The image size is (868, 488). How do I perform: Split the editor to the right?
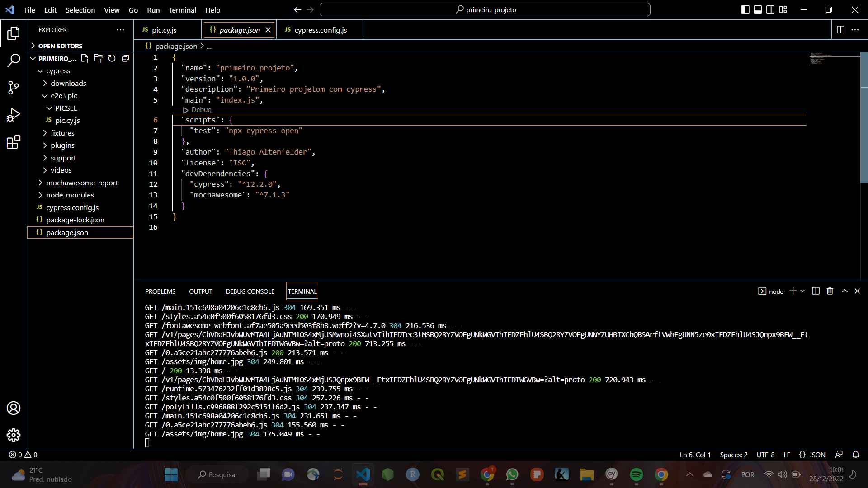[x=840, y=30]
